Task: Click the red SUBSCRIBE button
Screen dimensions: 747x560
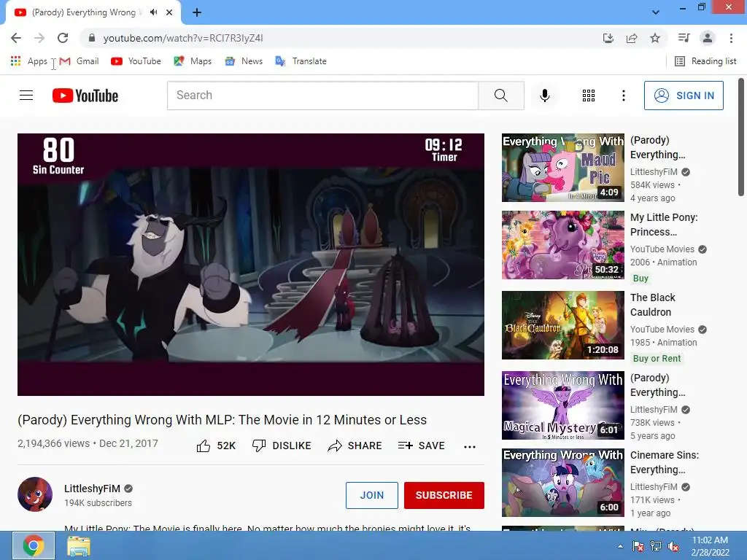Action: [x=444, y=495]
